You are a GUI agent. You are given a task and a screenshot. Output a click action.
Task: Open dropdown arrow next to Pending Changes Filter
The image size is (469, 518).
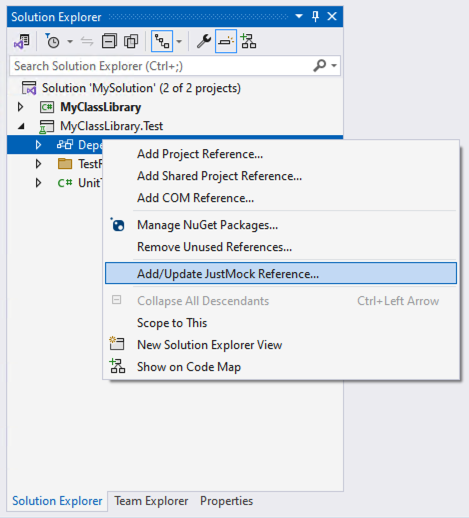click(x=70, y=42)
